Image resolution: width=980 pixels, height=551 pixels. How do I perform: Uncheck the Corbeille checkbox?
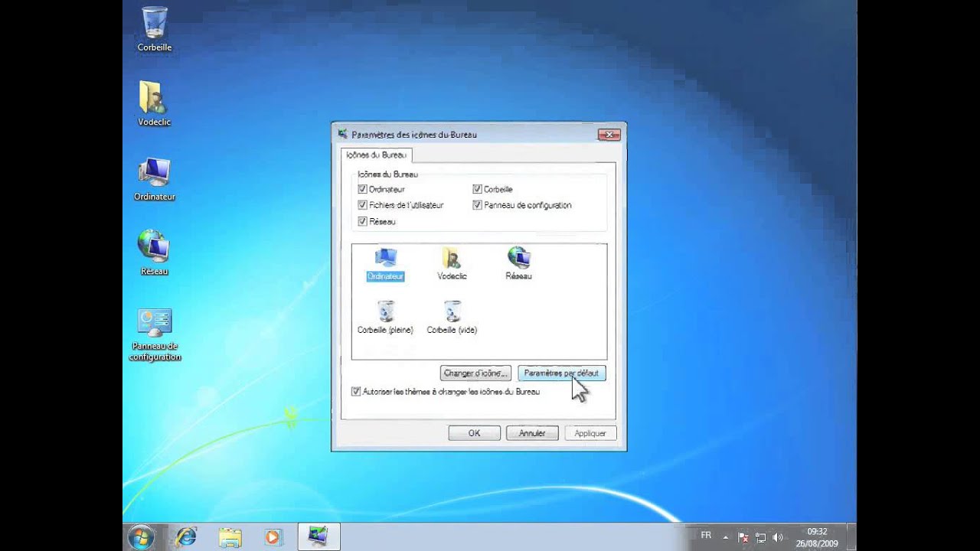point(477,189)
